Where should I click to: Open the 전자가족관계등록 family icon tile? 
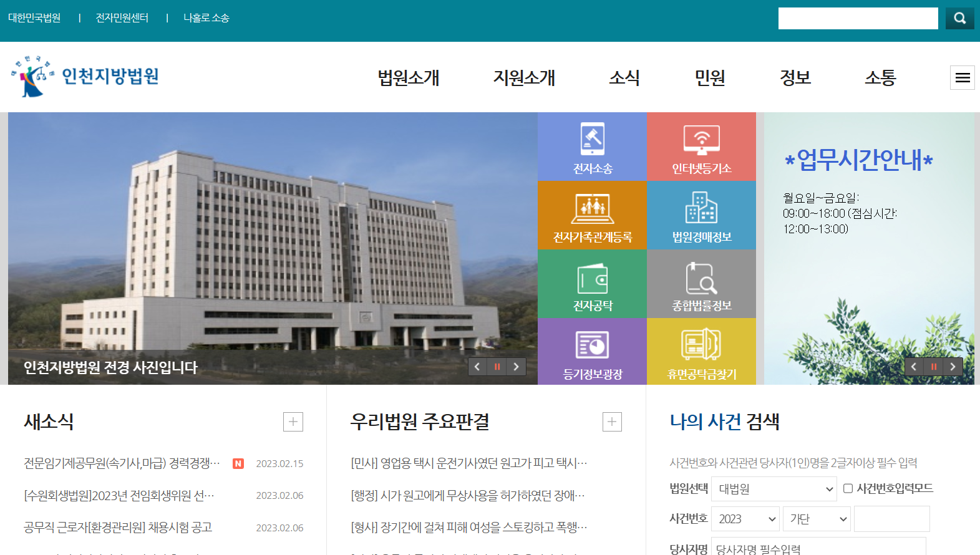click(x=592, y=215)
